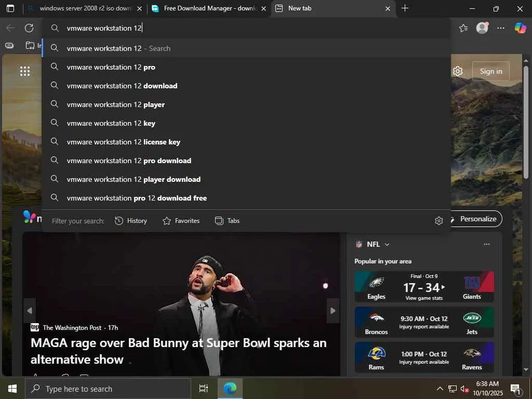Open network status tray icon
Screen dimensions: 532x399
453,389
